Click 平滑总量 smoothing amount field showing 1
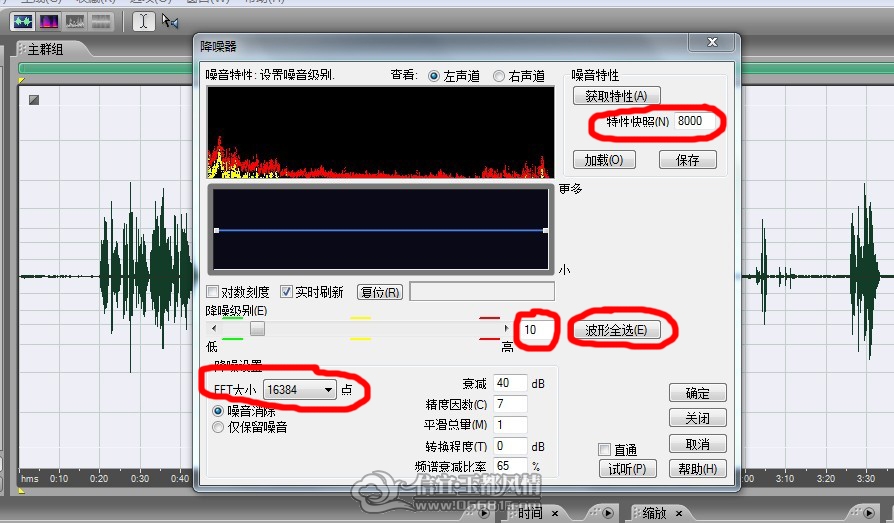Viewport: 894px width, 523px height. point(510,425)
